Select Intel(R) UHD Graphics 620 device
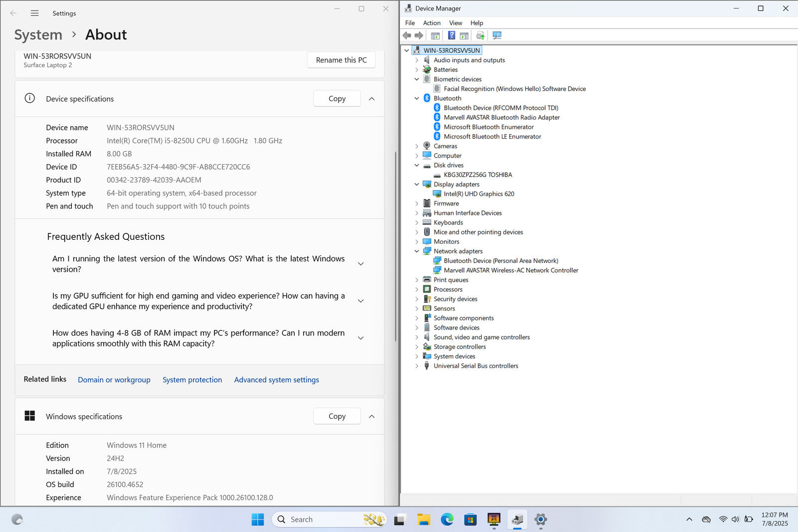Image resolution: width=798 pixels, height=532 pixels. click(478, 194)
